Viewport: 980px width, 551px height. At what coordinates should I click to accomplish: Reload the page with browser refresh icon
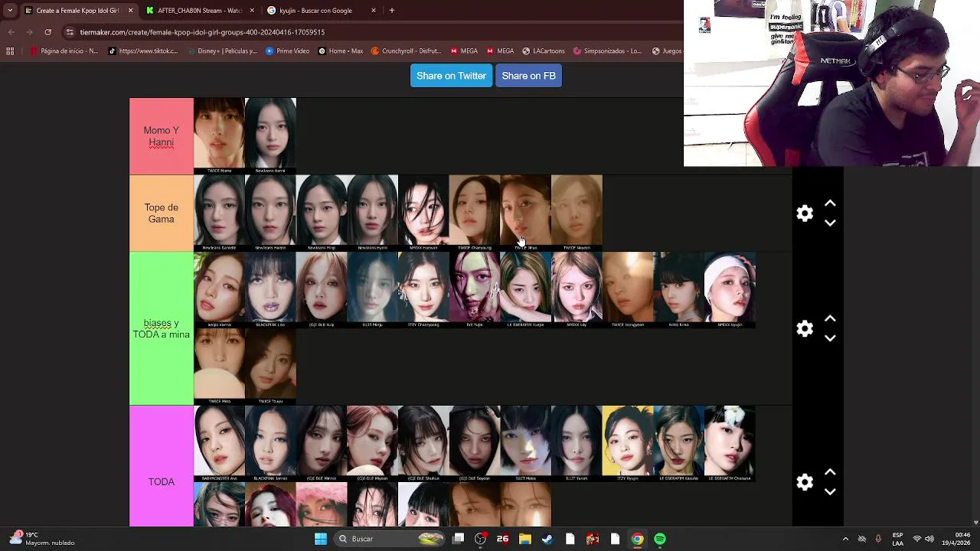pos(47,32)
